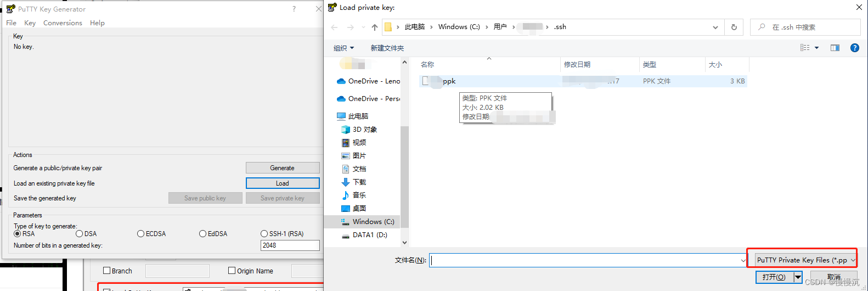Click the 文件名 input field
The height and width of the screenshot is (291, 868).
(584, 260)
